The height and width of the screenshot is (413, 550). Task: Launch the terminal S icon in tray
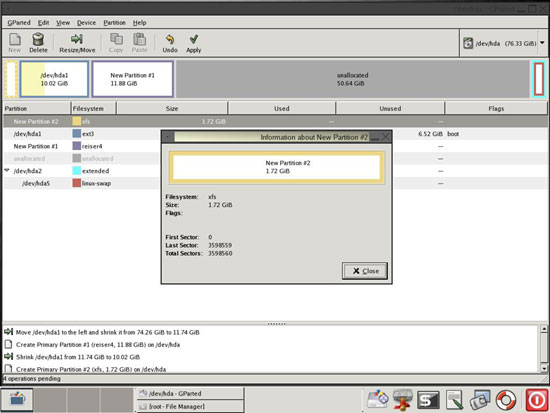coord(428,400)
